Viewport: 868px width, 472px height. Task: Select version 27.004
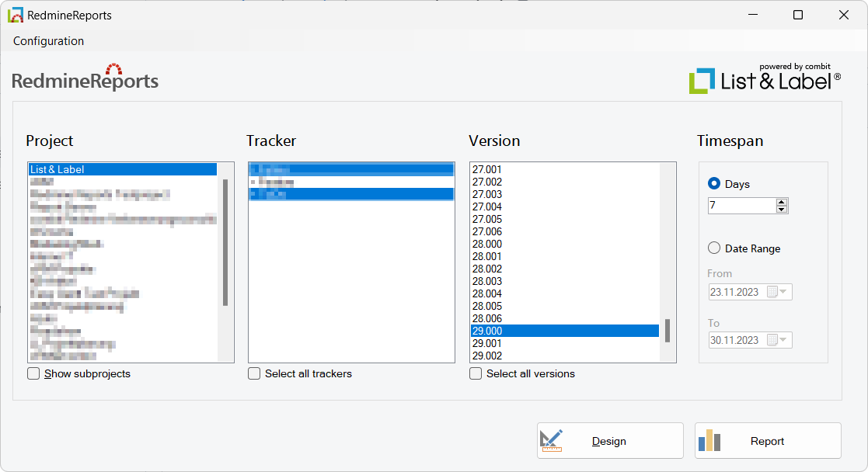565,207
